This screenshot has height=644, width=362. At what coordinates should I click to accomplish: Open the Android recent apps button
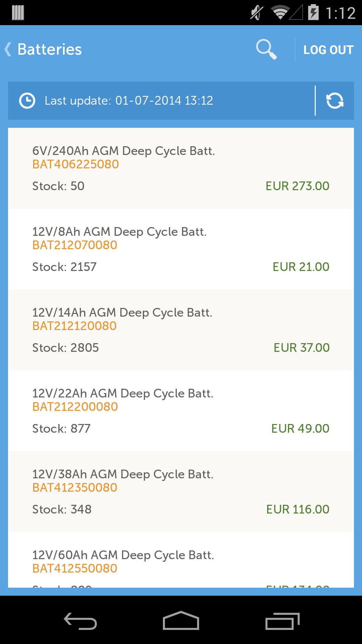point(282,621)
